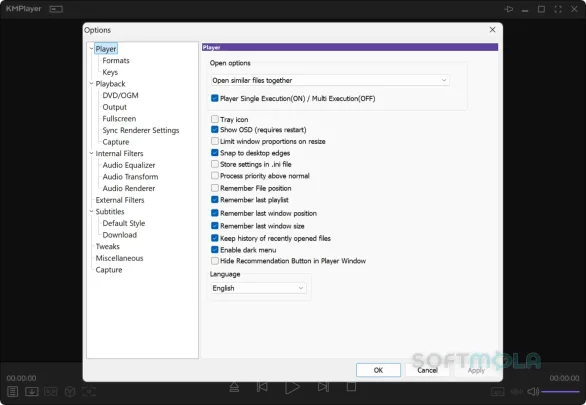
Task: Start playback with the play button
Action: [x=292, y=387]
